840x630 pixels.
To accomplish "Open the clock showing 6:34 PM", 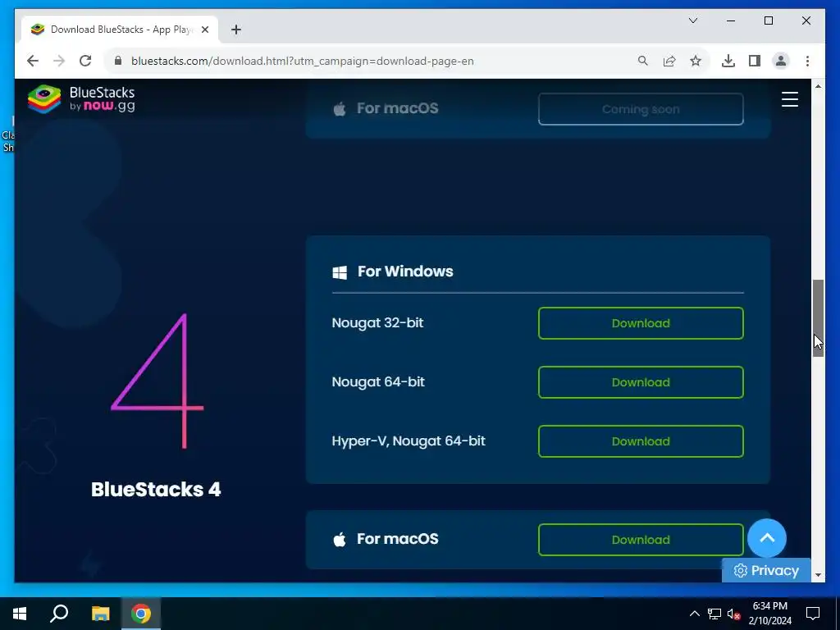I will point(769,614).
